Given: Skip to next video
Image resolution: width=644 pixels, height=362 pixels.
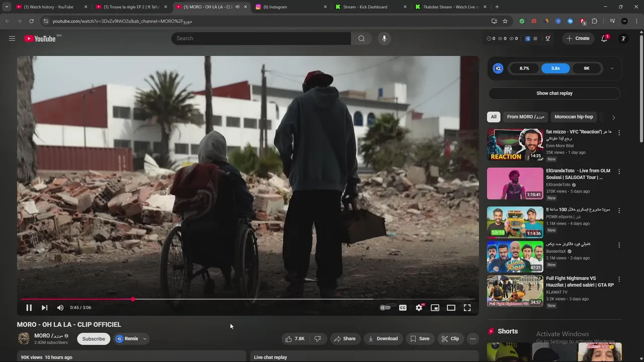Looking at the screenshot, I should tap(44, 308).
